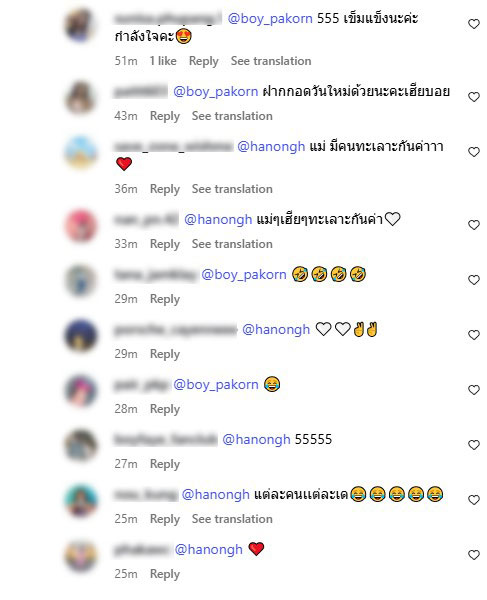
Task: Open avatar of the 29m victory emoji commenter
Action: tap(81, 335)
